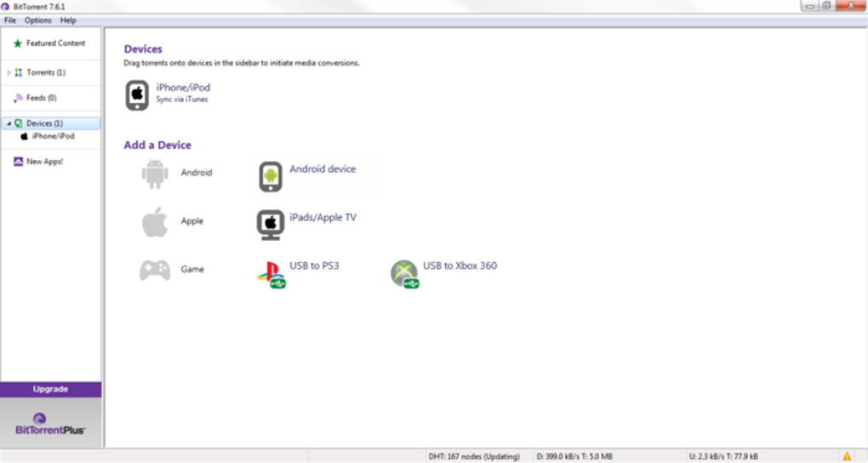Click the 'Devices' heading in main panel
This screenshot has width=868, height=463.
coord(143,49)
